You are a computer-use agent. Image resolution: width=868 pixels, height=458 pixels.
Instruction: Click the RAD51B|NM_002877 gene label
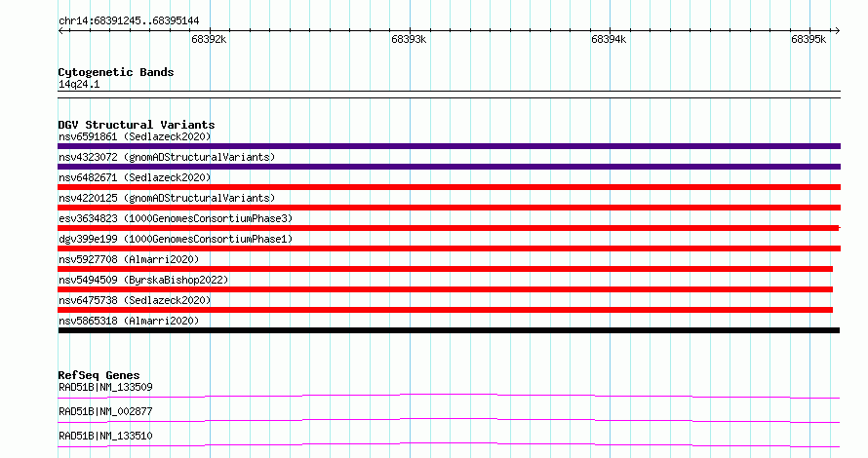[105, 411]
